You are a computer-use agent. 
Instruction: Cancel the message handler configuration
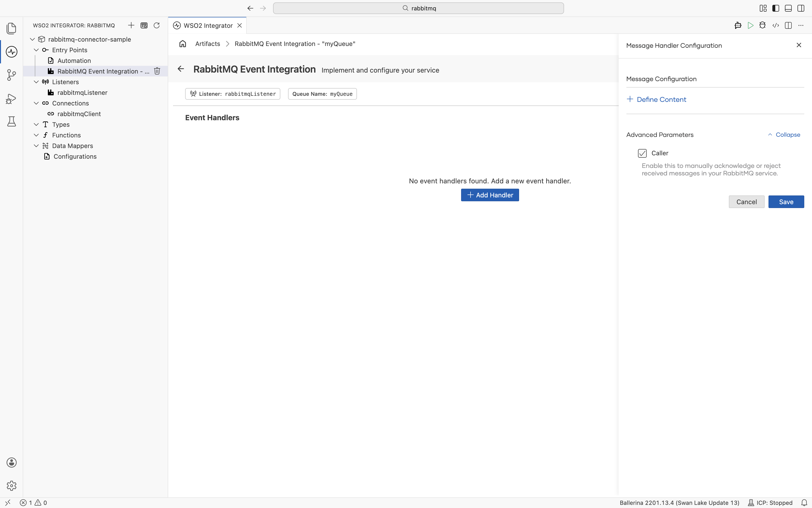coord(747,202)
